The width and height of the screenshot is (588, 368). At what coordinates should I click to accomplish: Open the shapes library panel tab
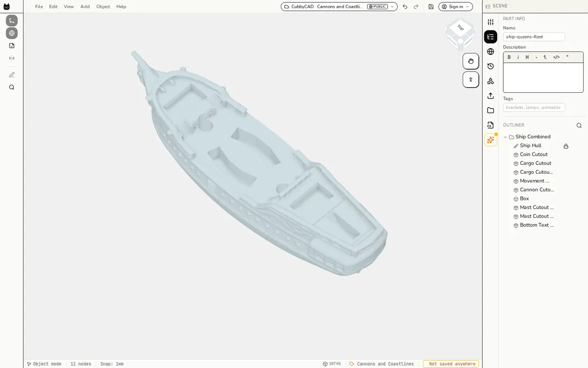(x=490, y=81)
